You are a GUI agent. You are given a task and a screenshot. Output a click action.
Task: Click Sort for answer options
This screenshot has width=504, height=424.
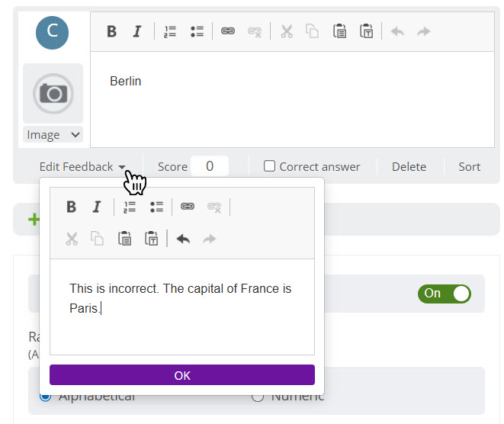pyautogui.click(x=469, y=166)
